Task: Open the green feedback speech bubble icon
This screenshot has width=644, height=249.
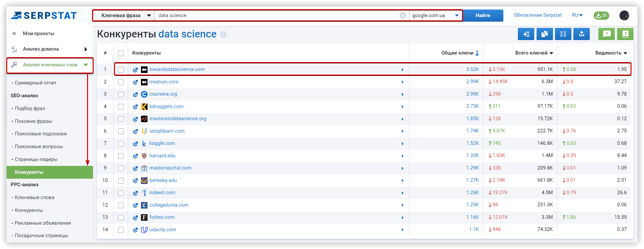Action: (x=607, y=34)
